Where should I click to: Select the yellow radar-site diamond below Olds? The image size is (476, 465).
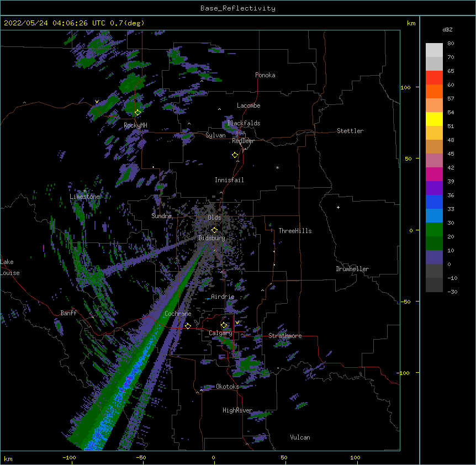tap(214, 230)
